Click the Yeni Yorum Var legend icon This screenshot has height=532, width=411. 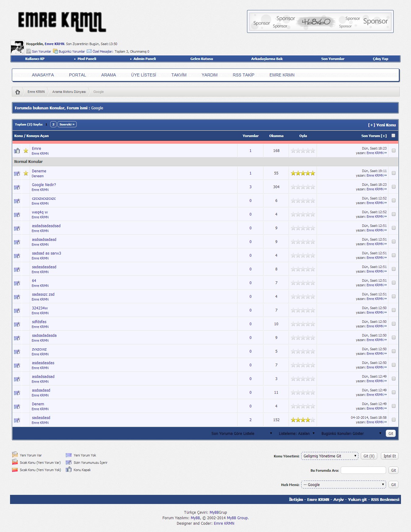coord(15,455)
